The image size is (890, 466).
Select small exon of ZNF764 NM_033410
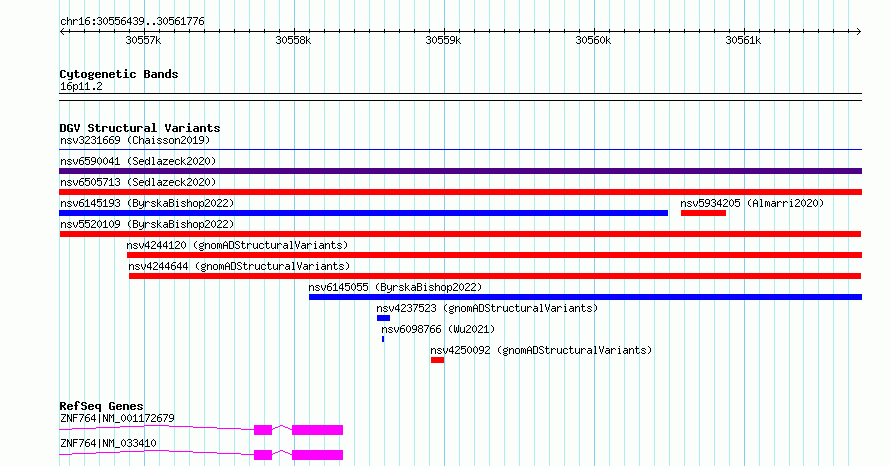[x=263, y=455]
